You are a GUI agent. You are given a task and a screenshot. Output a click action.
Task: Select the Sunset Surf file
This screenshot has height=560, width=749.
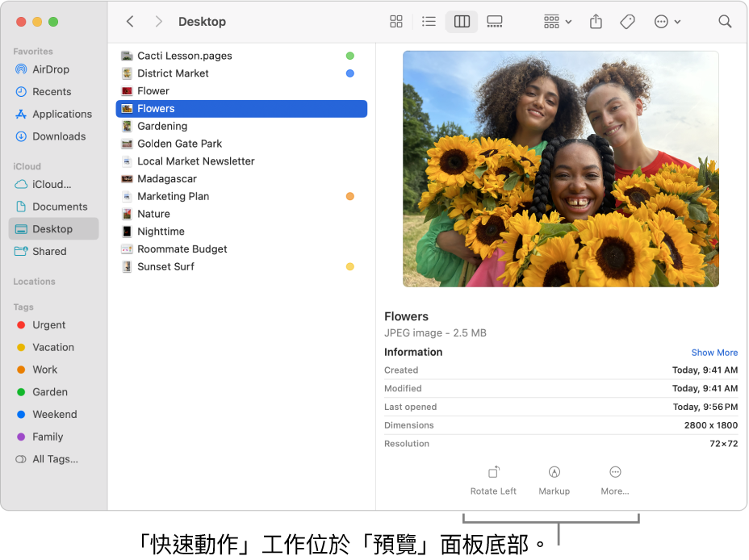[x=241, y=267]
